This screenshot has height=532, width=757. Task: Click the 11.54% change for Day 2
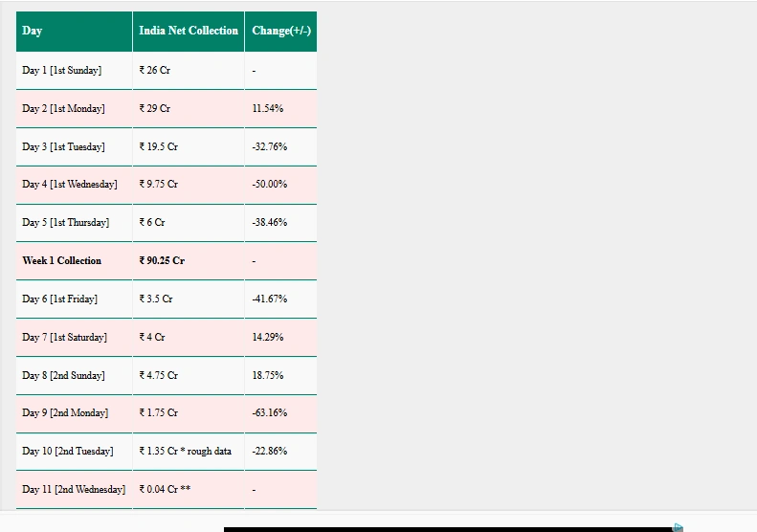point(267,109)
